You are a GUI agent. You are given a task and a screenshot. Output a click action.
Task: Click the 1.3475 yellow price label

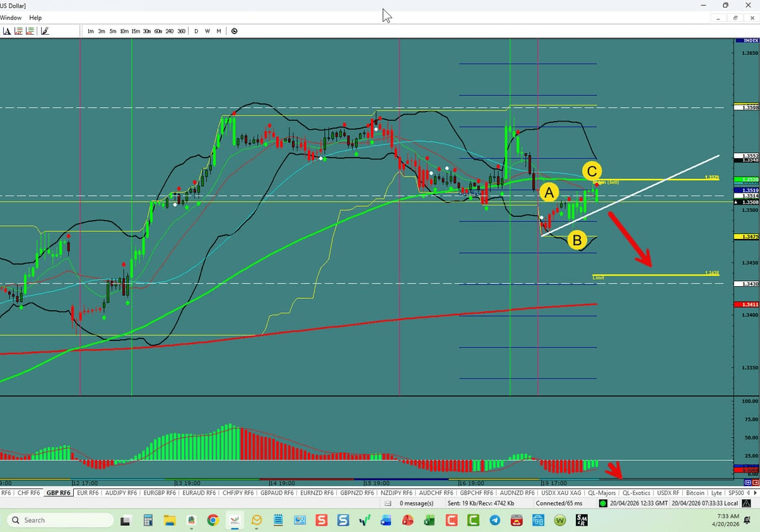[747, 236]
